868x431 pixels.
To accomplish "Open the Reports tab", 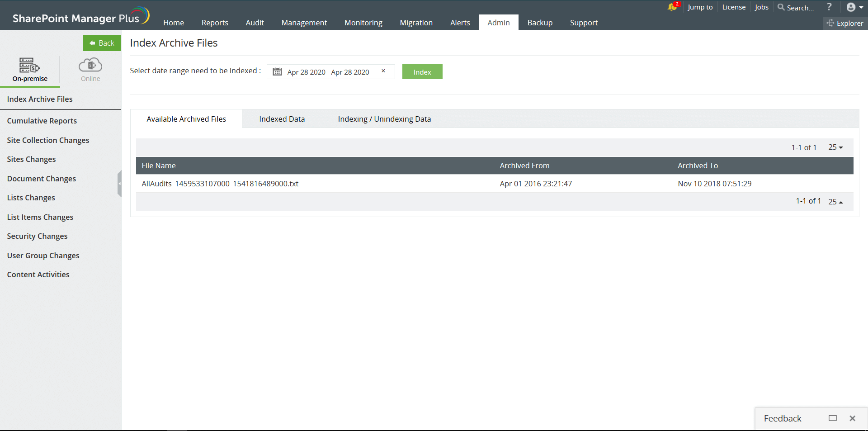I will pos(215,23).
